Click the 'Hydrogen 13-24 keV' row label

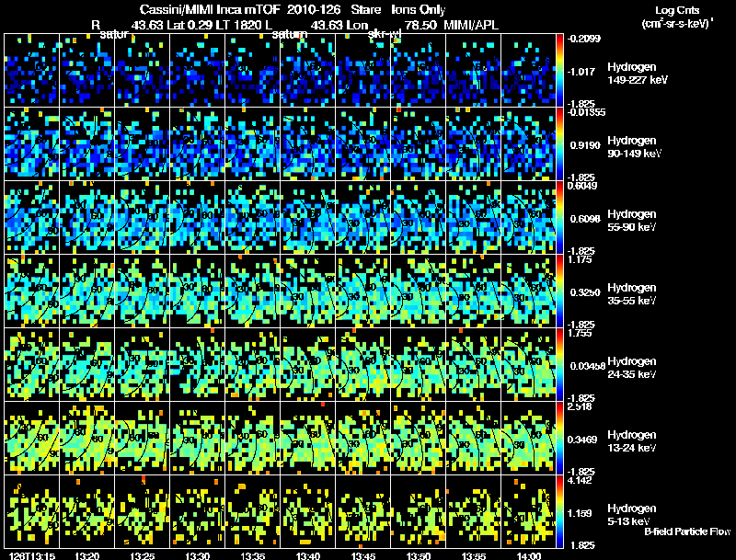[632, 441]
